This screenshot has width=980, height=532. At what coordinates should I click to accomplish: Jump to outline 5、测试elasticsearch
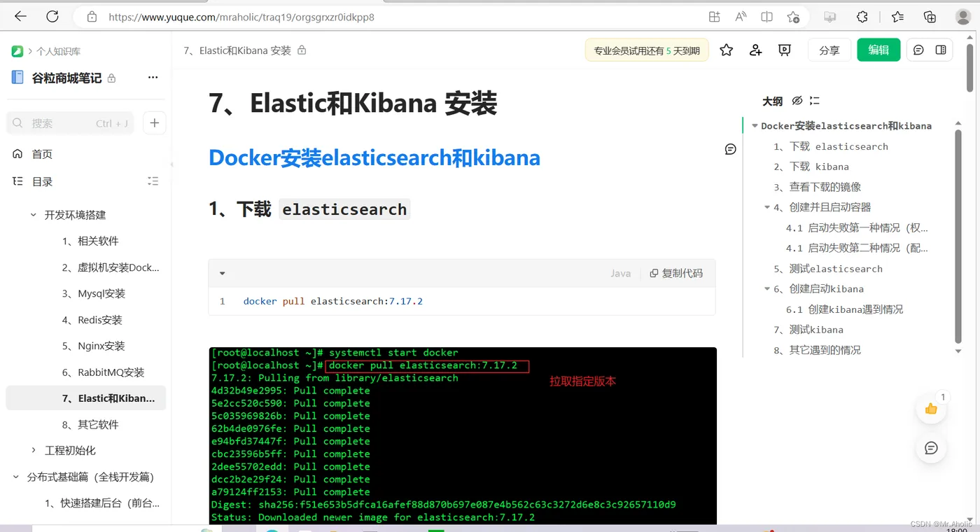point(828,269)
